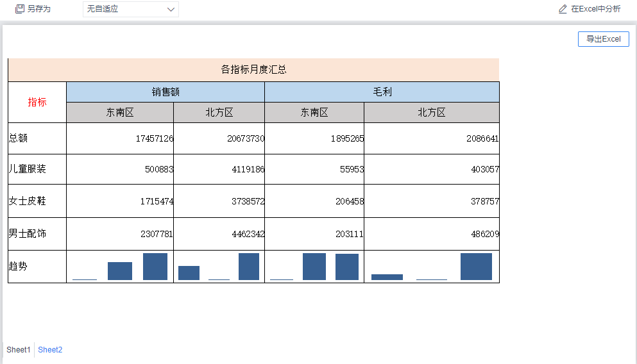Switch to the Sheet1 tab

click(x=18, y=349)
